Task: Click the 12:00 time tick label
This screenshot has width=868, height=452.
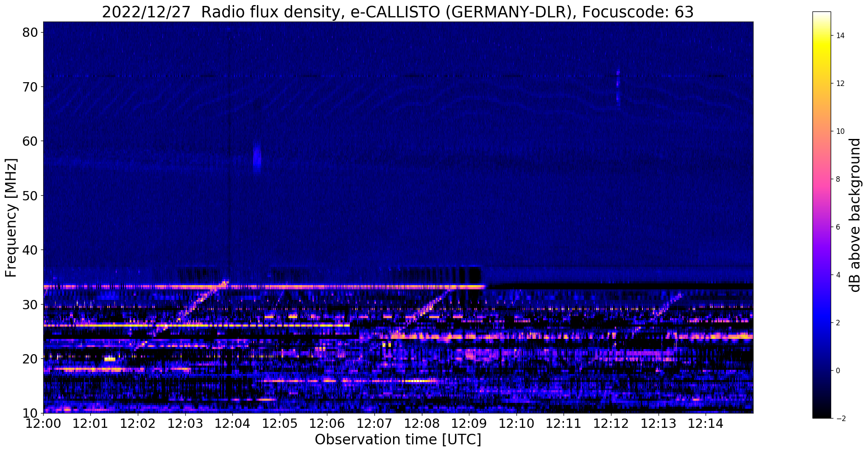Action: click(x=44, y=423)
